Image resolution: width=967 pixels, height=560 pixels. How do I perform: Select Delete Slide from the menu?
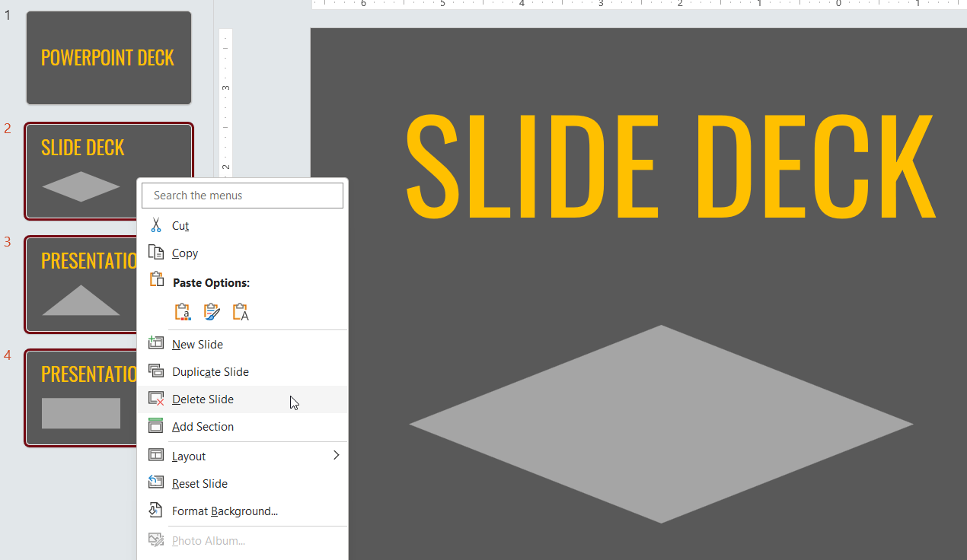tap(203, 399)
